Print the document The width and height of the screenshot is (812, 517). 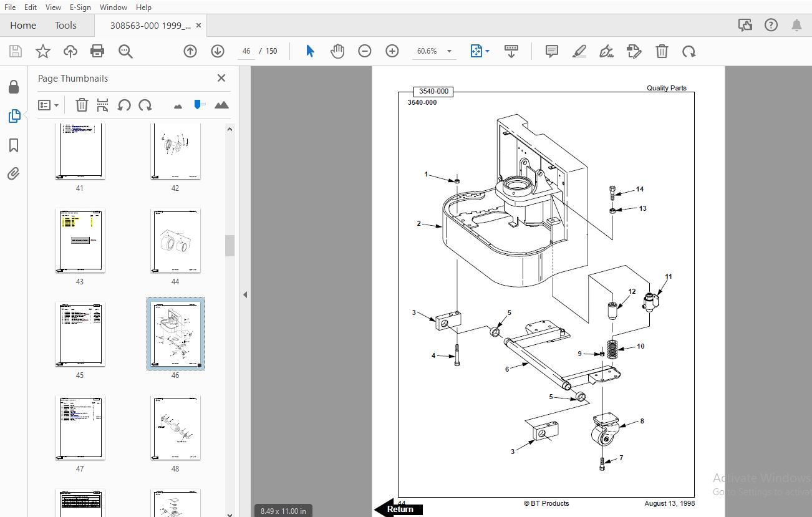(x=97, y=51)
